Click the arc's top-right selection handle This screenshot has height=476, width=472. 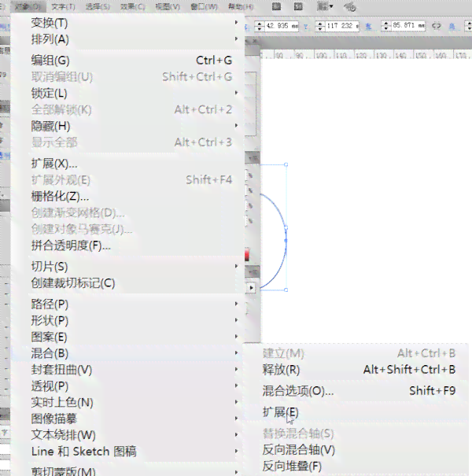click(x=286, y=164)
